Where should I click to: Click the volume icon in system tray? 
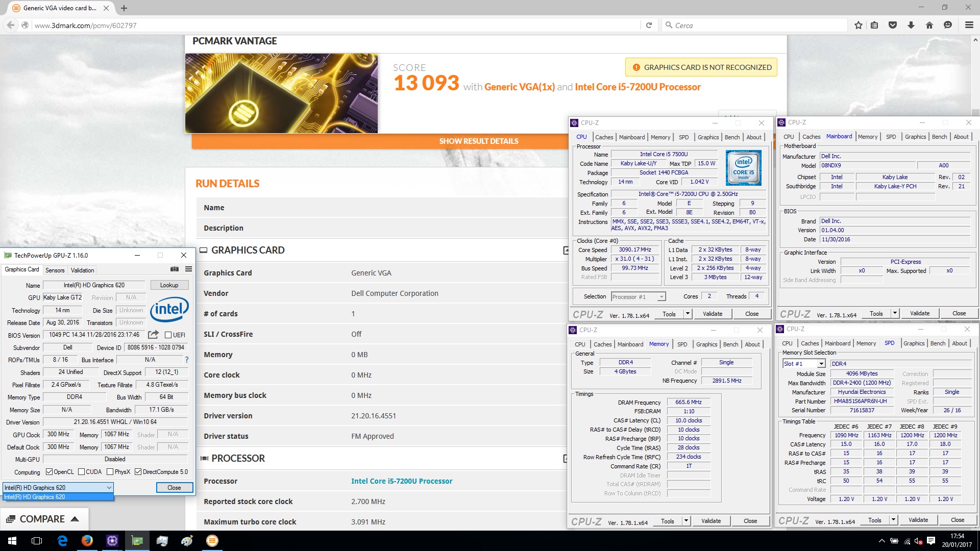pyautogui.click(x=919, y=541)
